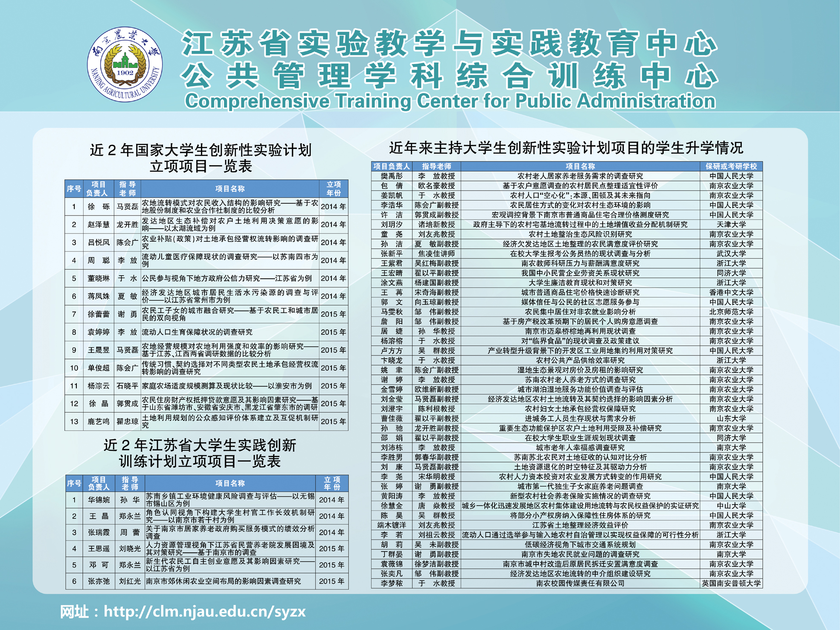Select student name '樊禹彤'
This screenshot has width=840, height=630.
(392, 176)
